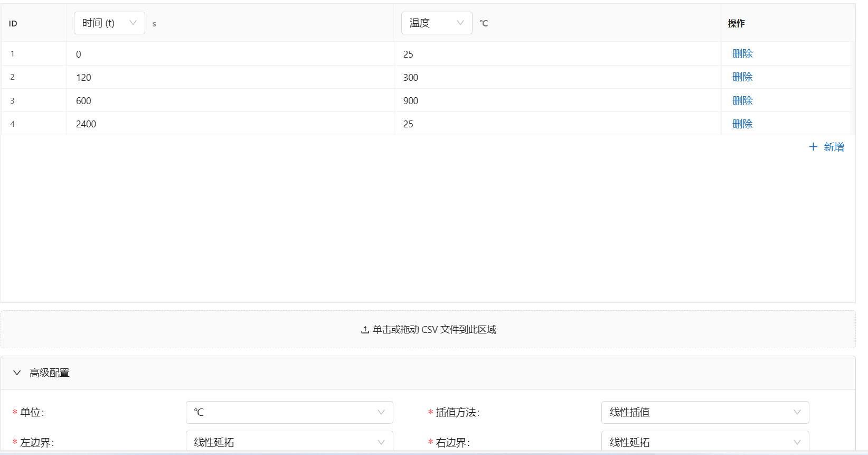The width and height of the screenshot is (868, 455).
Task: Open the 右边界 线性延拓 dropdown
Action: coord(705,442)
